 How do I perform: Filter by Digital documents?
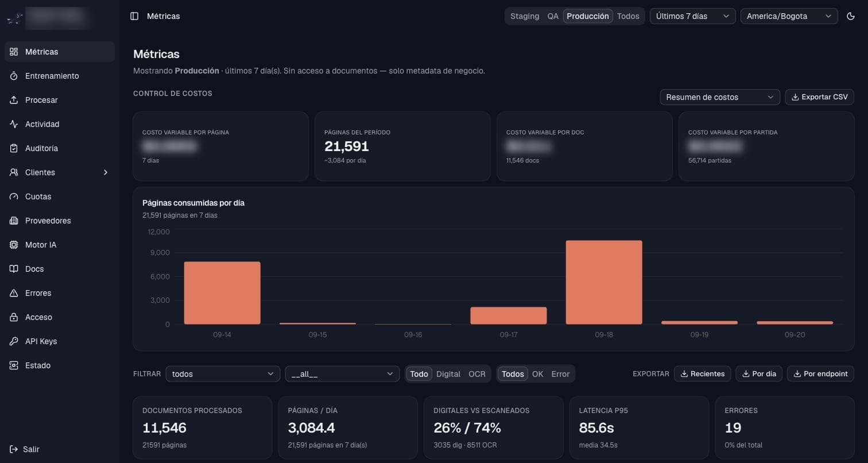pyautogui.click(x=448, y=374)
